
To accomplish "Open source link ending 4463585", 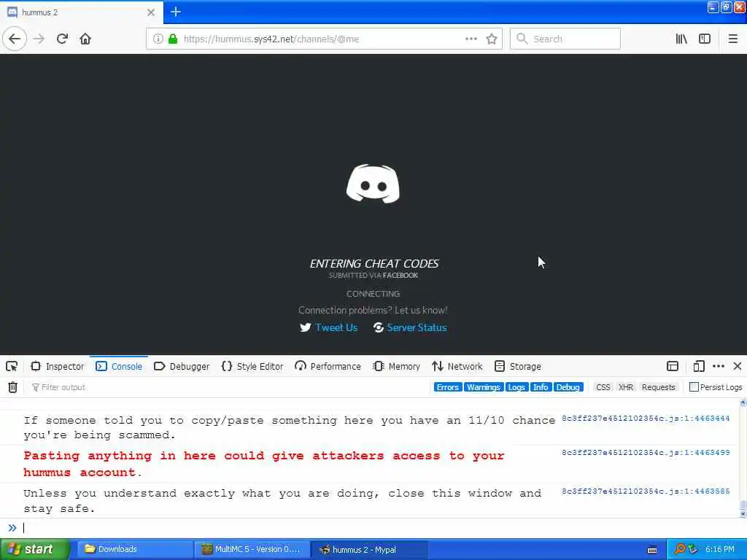I will coord(646,491).
